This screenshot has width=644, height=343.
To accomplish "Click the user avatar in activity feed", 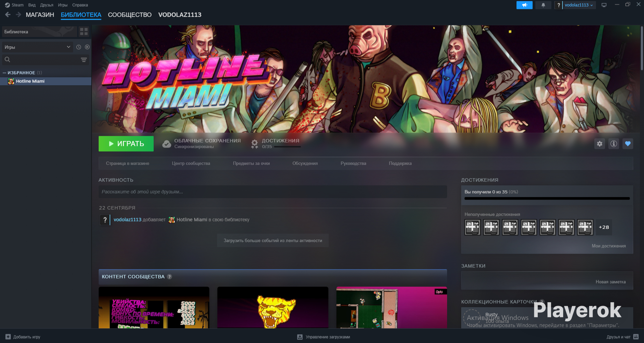I will (x=105, y=220).
